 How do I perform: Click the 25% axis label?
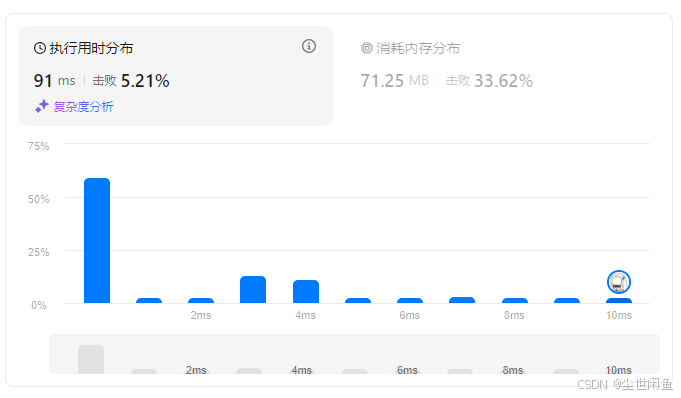click(x=39, y=252)
